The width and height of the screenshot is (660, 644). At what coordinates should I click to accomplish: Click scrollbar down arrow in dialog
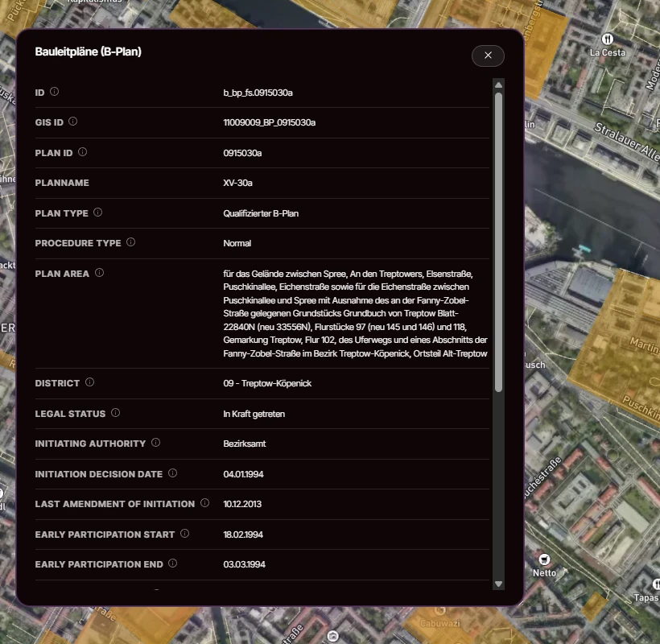tap(499, 584)
